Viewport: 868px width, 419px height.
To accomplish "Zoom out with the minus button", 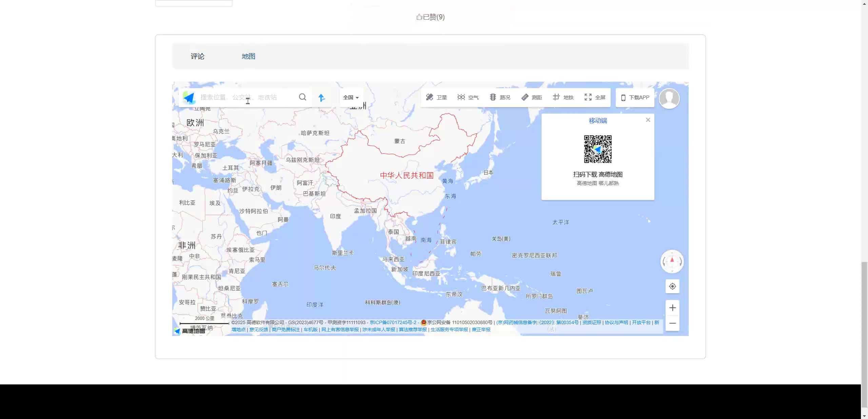I will click(x=672, y=323).
